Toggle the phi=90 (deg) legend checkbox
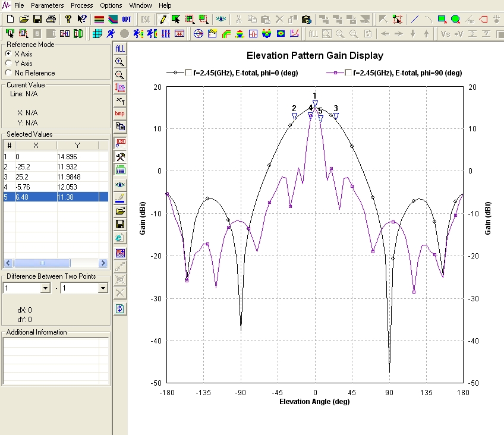This screenshot has width=504, height=435. coord(348,73)
